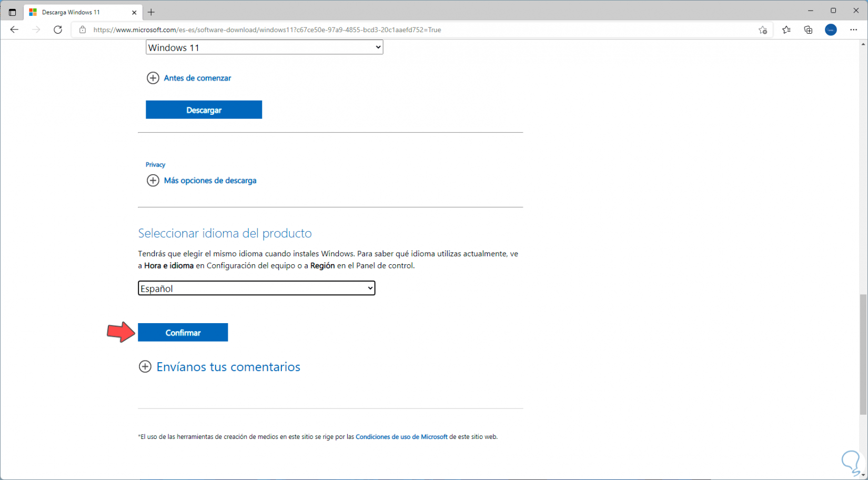Open the Favorites list
This screenshot has width=868, height=480.
click(786, 30)
